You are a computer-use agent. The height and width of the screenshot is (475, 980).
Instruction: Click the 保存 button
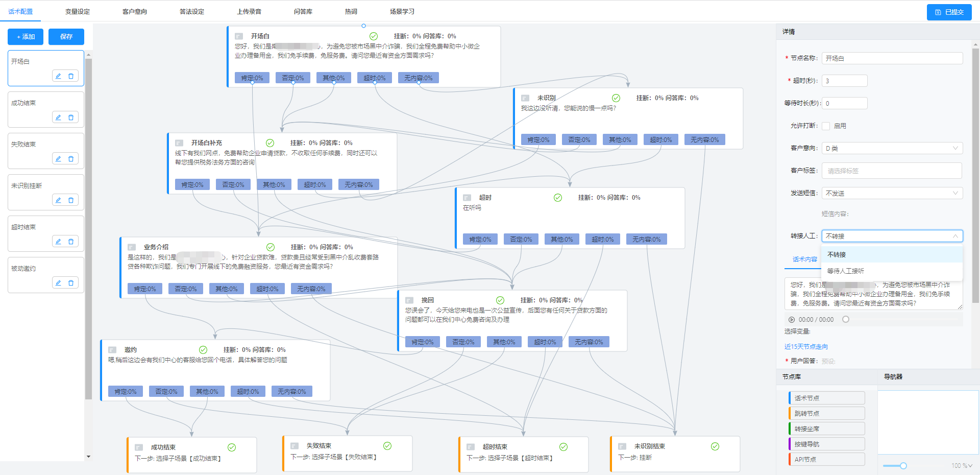66,37
